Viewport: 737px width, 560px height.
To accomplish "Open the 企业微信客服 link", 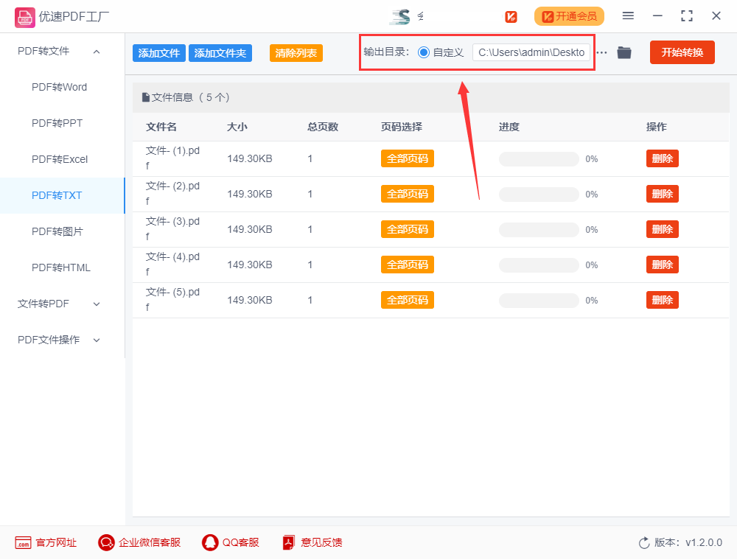I will click(150, 542).
